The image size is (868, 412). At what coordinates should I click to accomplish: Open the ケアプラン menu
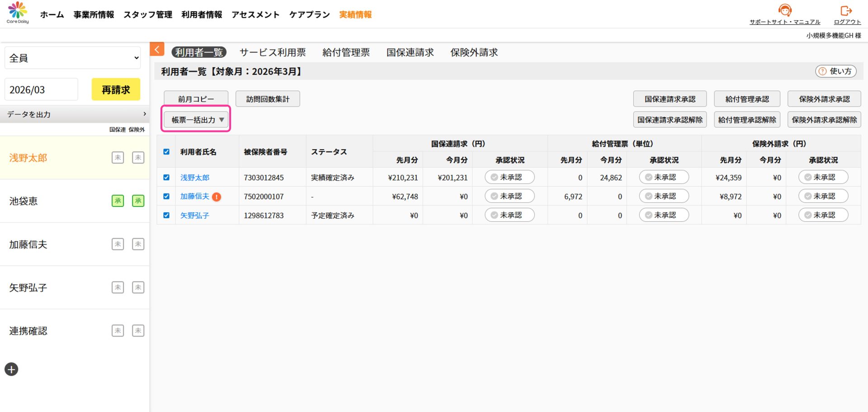point(309,14)
